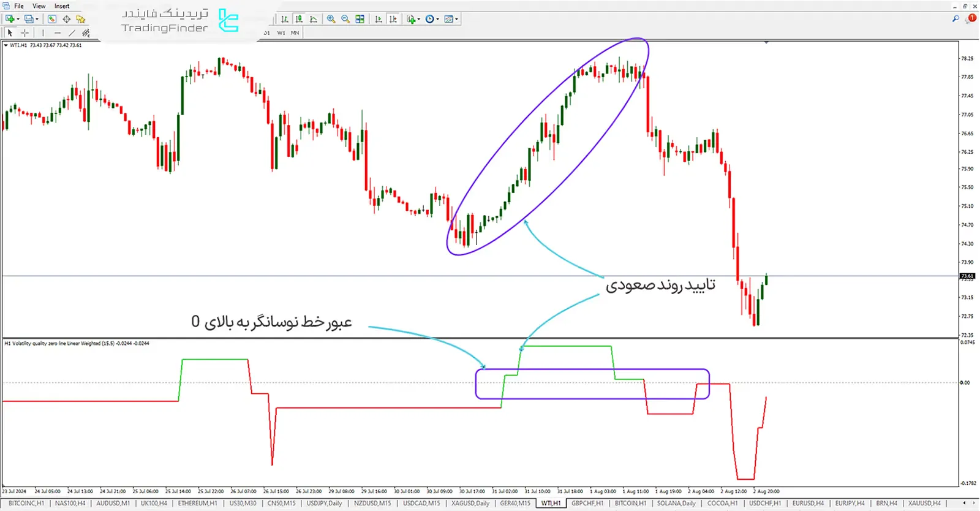The height and width of the screenshot is (511, 980).
Task: Expand the periodicity clock dropdown
Action: (x=437, y=19)
